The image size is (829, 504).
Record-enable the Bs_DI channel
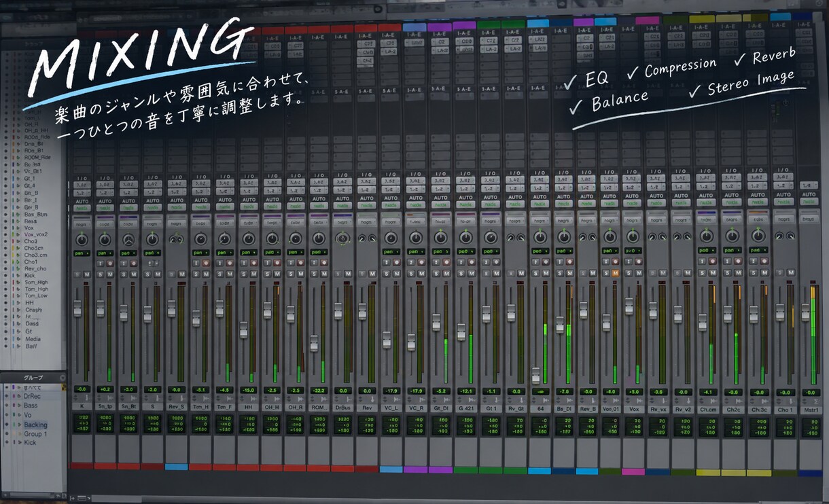[x=568, y=262]
